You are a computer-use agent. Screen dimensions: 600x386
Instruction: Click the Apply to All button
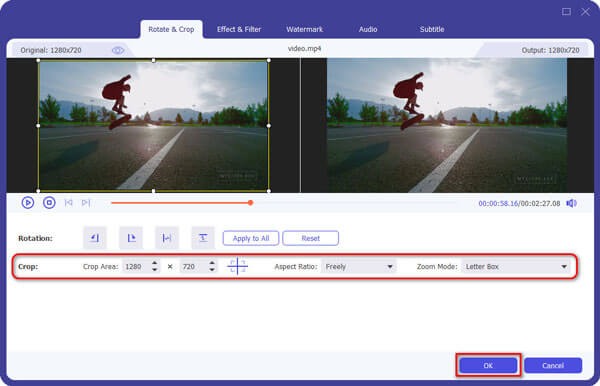point(251,238)
